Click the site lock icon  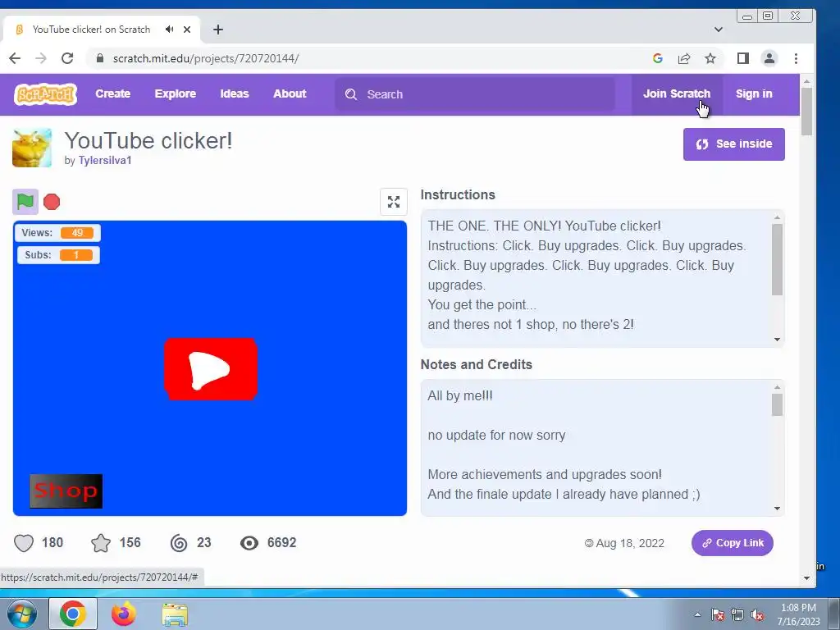click(x=99, y=58)
